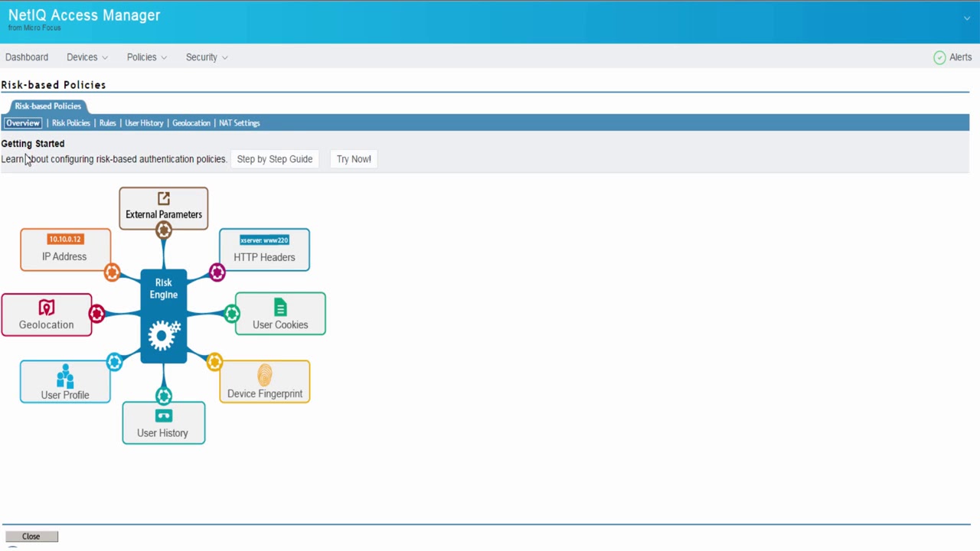Open the Step by Step Guide
This screenshot has width=980, height=551.
[x=275, y=159]
